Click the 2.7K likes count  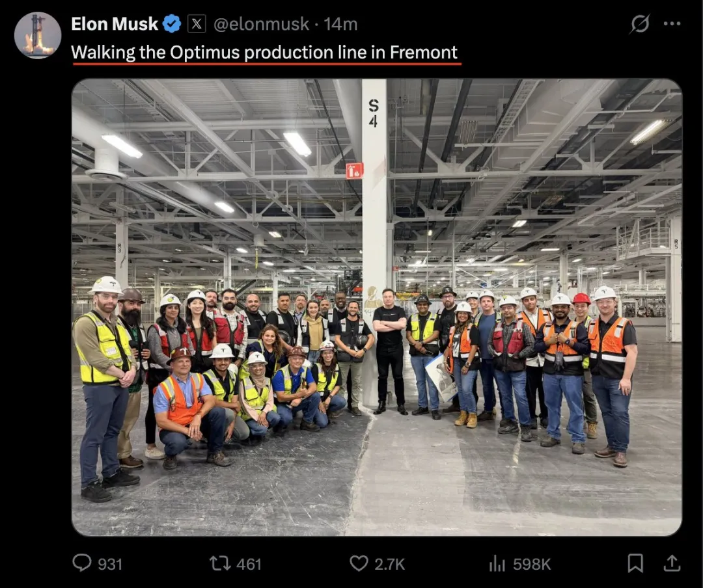point(390,564)
